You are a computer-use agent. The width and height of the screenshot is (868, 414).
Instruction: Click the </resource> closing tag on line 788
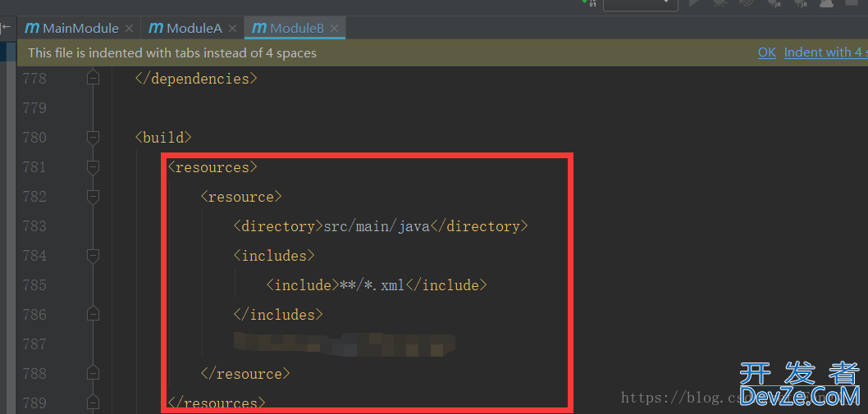pyautogui.click(x=245, y=374)
